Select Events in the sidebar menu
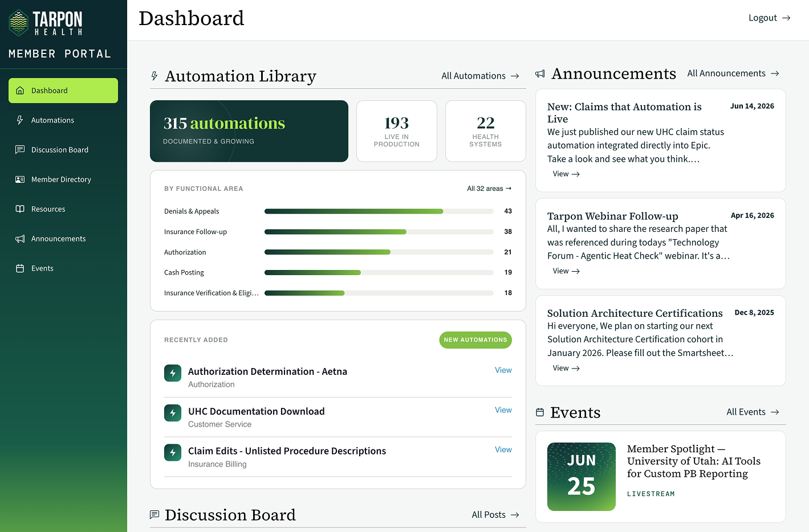The height and width of the screenshot is (532, 809). point(63,268)
